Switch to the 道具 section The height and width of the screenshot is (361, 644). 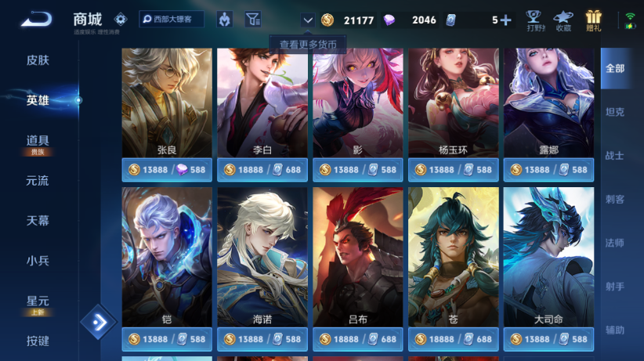(38, 141)
